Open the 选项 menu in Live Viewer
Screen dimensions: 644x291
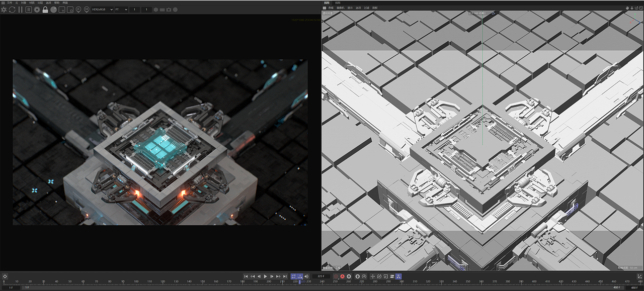[x=48, y=3]
